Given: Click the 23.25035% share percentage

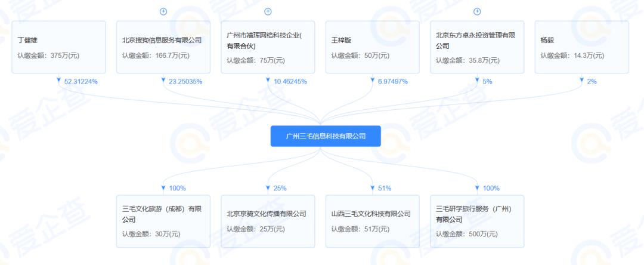Looking at the screenshot, I should coord(185,81).
